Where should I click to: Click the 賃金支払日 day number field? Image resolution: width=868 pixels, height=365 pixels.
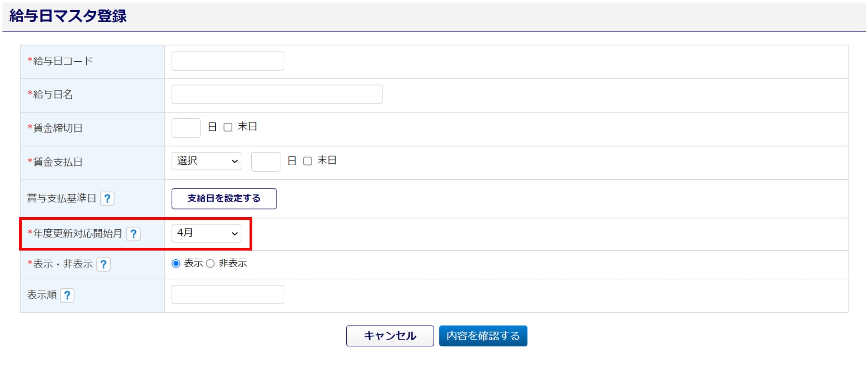pos(266,162)
